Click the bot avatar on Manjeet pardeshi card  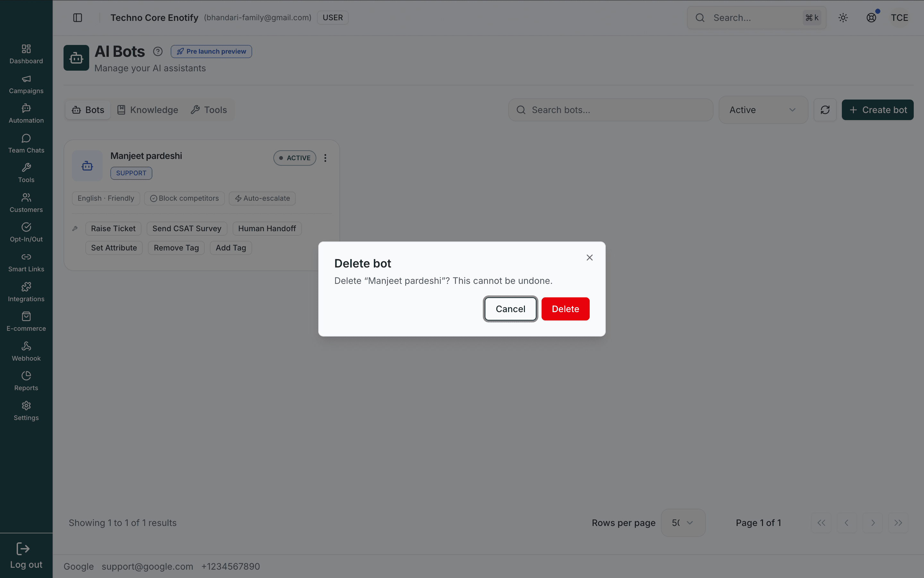88,165
